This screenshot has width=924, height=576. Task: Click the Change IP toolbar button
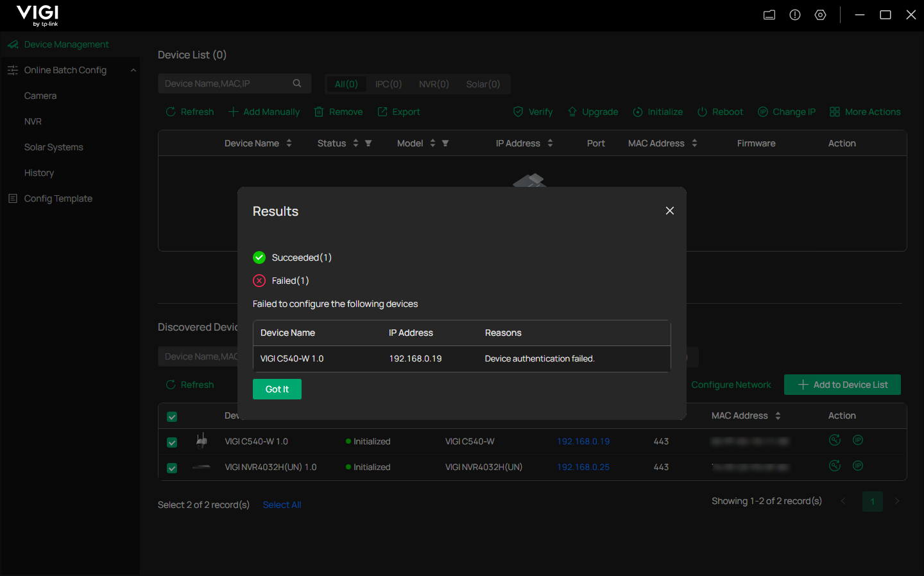(x=787, y=112)
